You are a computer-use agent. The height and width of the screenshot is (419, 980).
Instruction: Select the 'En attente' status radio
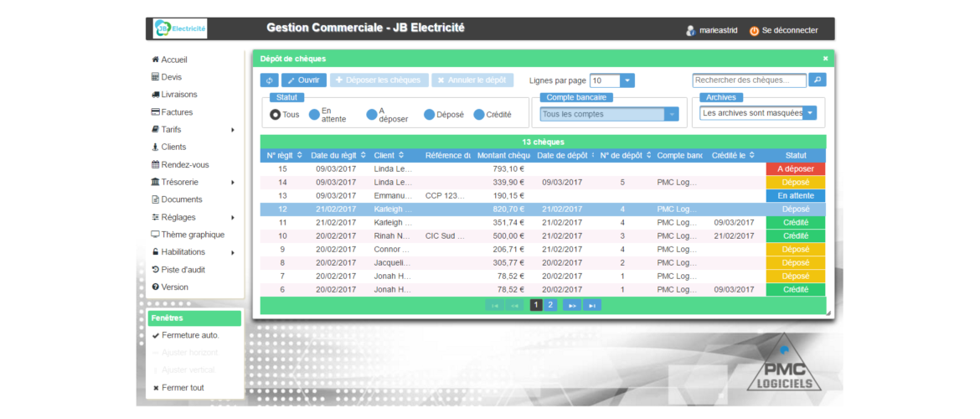(x=314, y=115)
